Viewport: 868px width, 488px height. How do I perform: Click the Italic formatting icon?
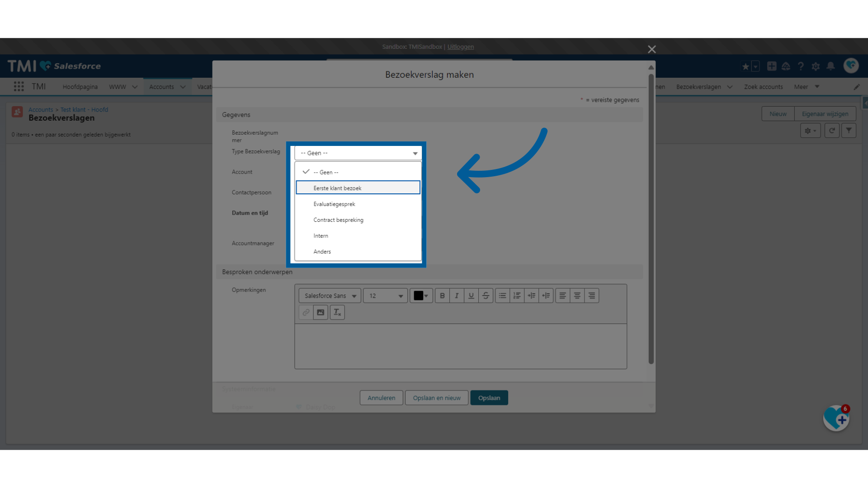[x=457, y=296]
